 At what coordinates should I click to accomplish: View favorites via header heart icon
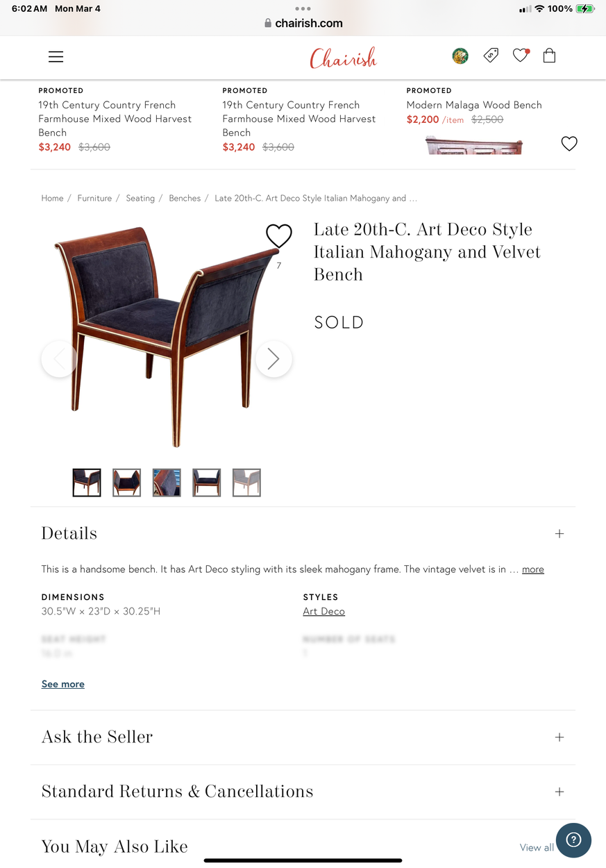coord(521,56)
